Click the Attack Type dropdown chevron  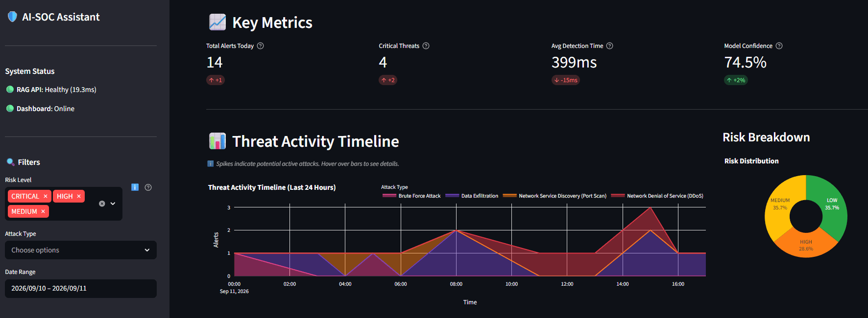(147, 250)
